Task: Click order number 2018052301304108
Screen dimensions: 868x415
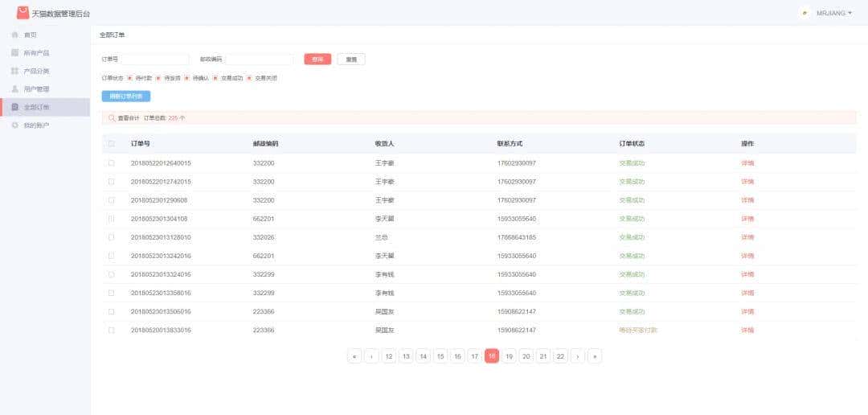Action: [159, 219]
